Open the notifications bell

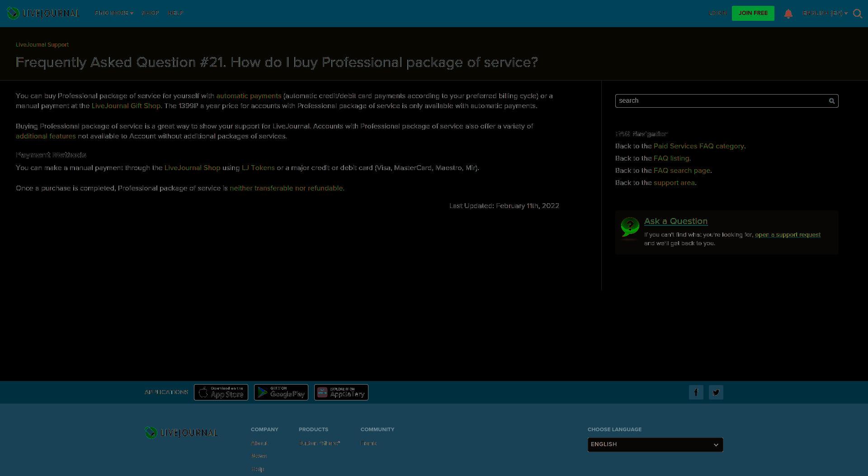point(788,14)
